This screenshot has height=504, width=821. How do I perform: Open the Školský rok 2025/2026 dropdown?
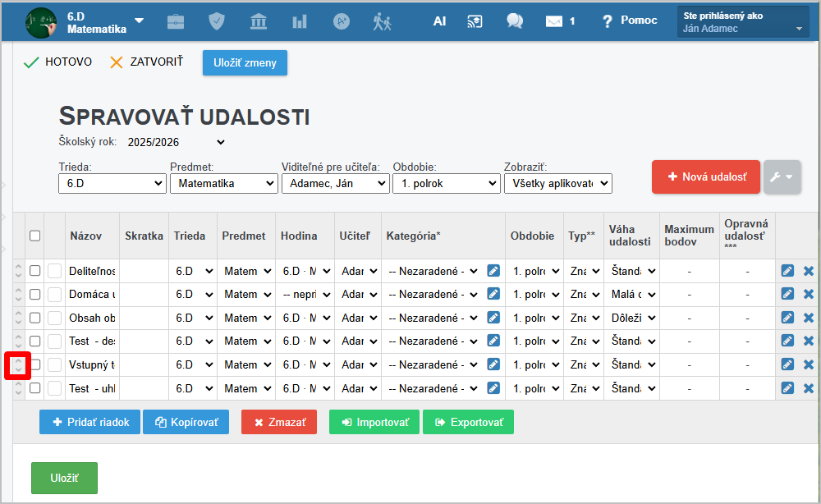[176, 142]
